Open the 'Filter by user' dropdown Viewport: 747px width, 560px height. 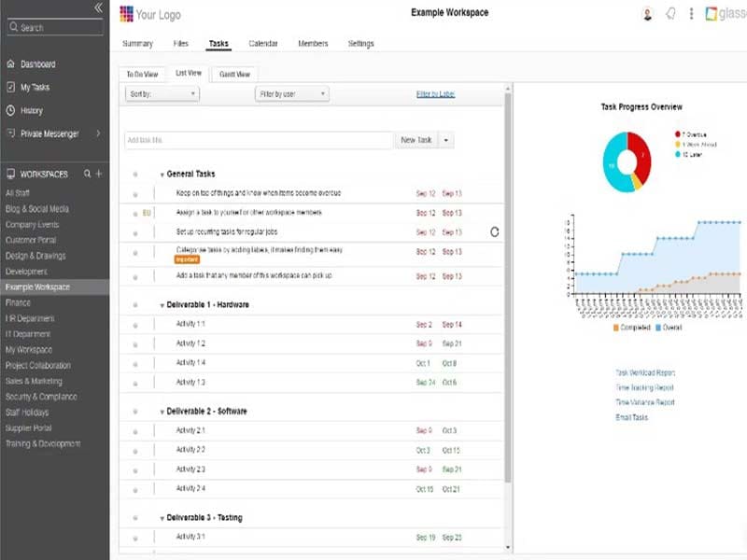click(x=291, y=94)
